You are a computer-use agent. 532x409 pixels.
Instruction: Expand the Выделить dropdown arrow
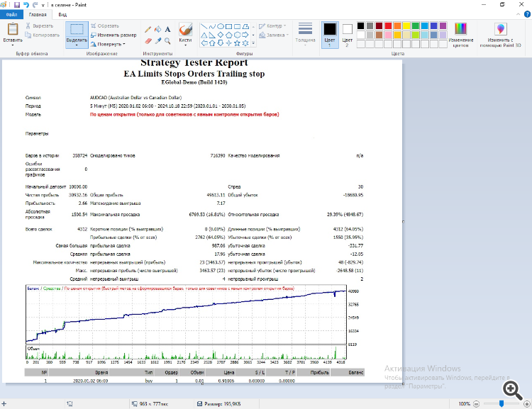pyautogui.click(x=77, y=45)
